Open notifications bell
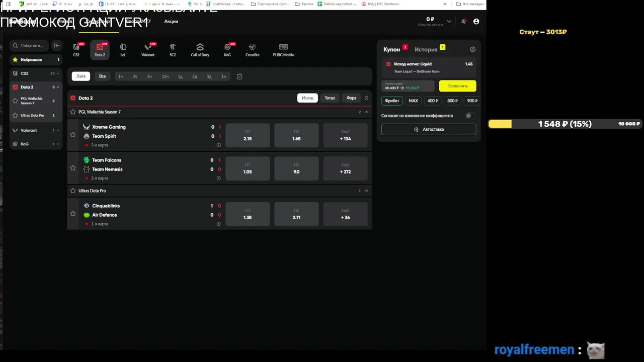The height and width of the screenshot is (362, 644). [463, 22]
